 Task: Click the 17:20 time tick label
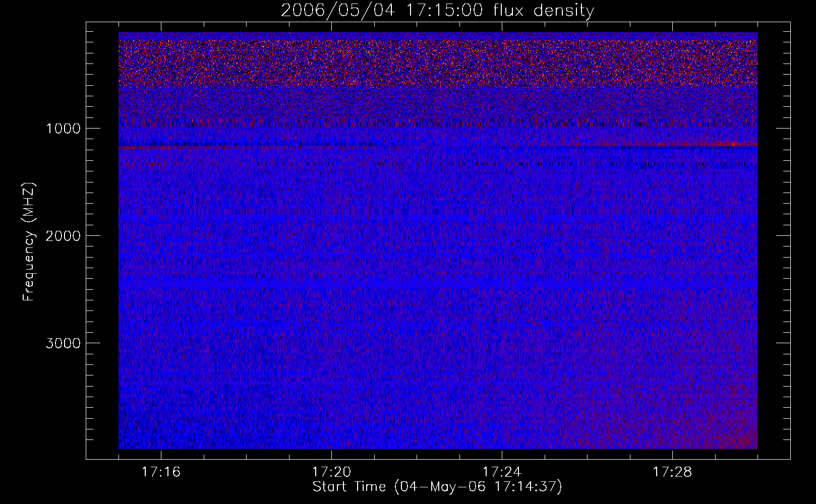coord(331,472)
